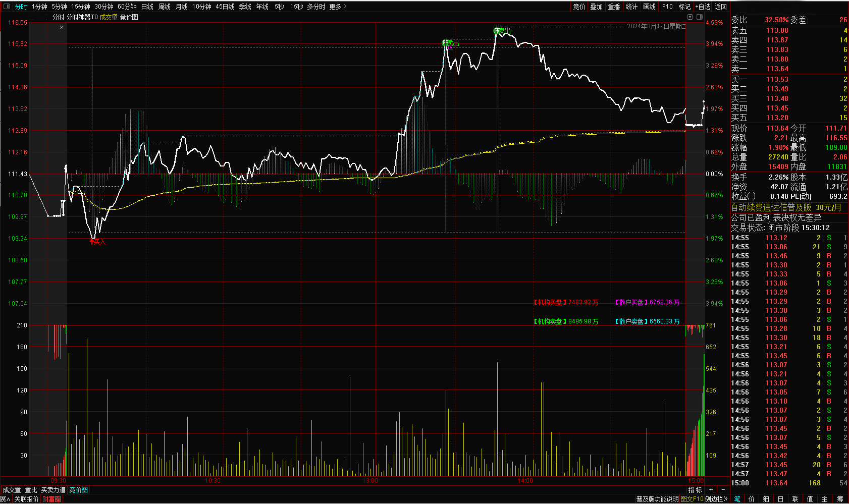
Task: Expand the 更多 timeframe options
Action: 338,7
